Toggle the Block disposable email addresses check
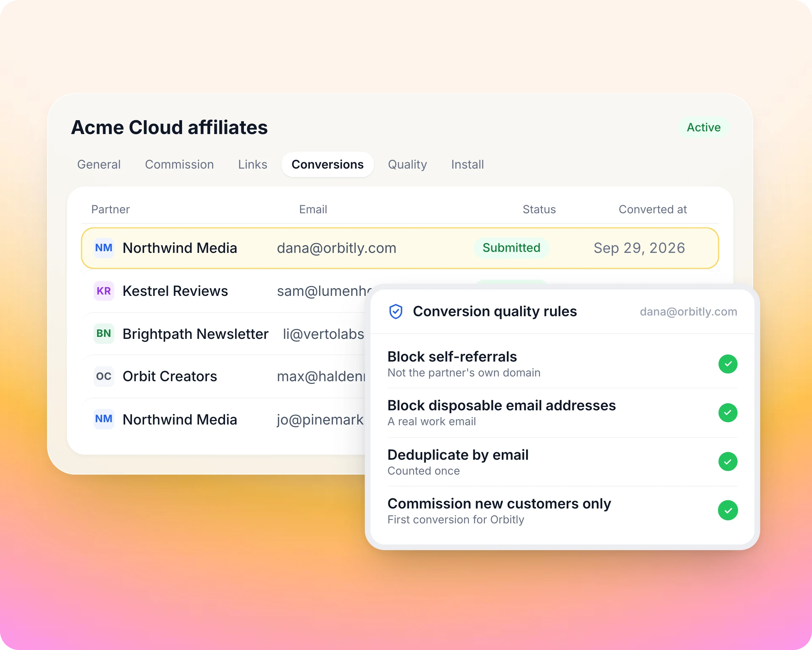Image resolution: width=812 pixels, height=650 pixels. click(728, 413)
